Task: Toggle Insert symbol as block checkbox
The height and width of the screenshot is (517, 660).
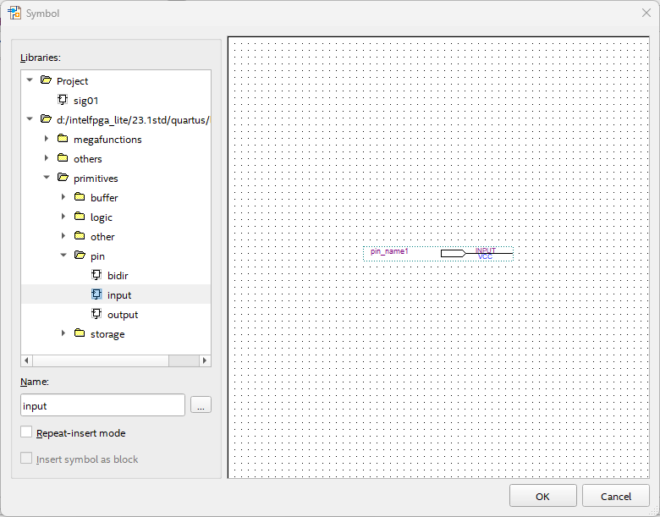Action: tap(26, 458)
